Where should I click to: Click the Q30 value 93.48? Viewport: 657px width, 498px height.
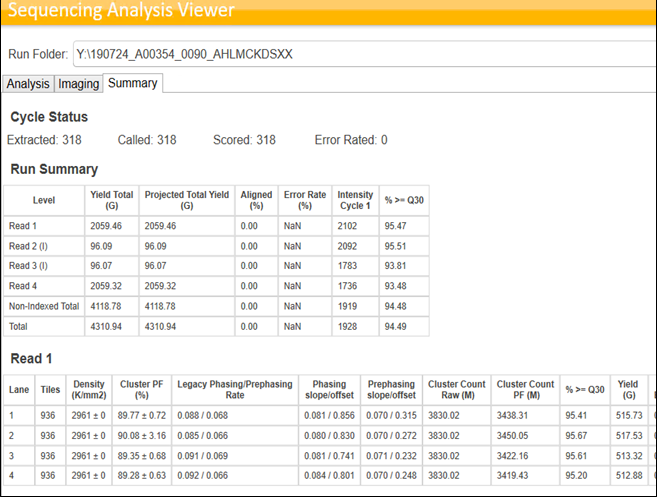(x=396, y=286)
